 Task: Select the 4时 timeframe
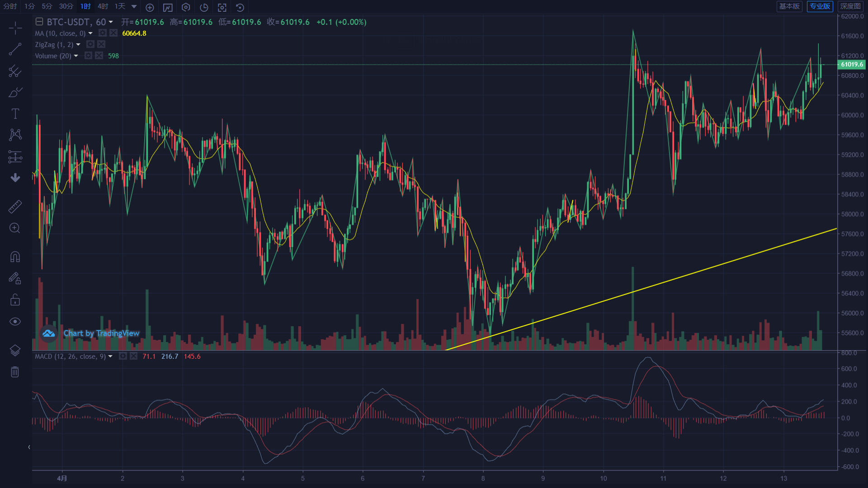pyautogui.click(x=103, y=6)
